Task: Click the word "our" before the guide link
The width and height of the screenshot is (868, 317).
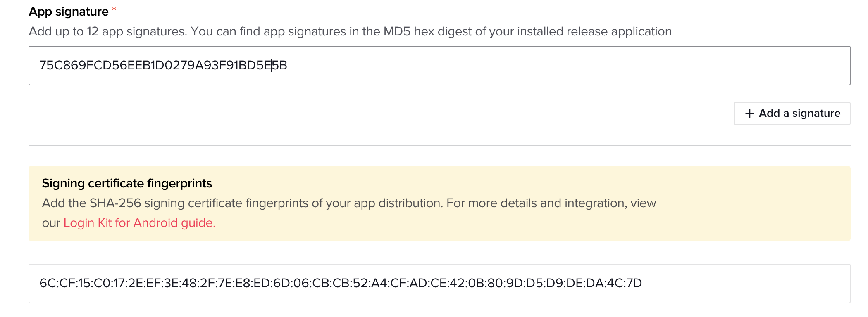Action: 51,223
